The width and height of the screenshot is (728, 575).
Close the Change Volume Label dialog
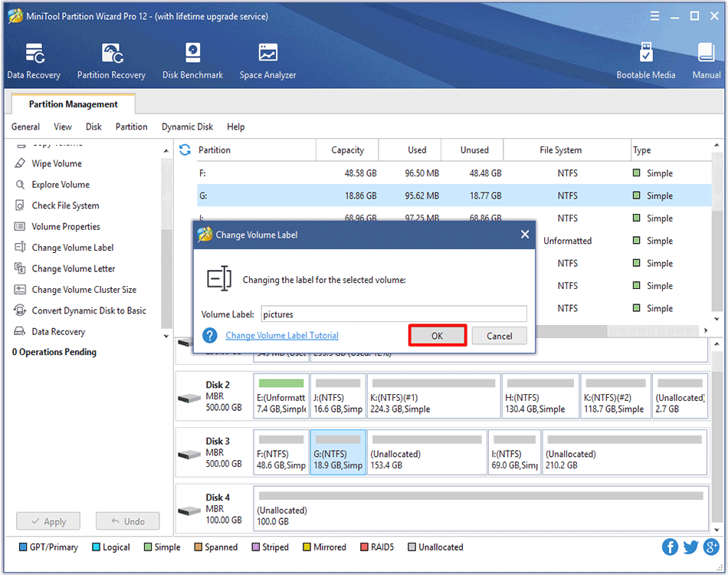525,234
